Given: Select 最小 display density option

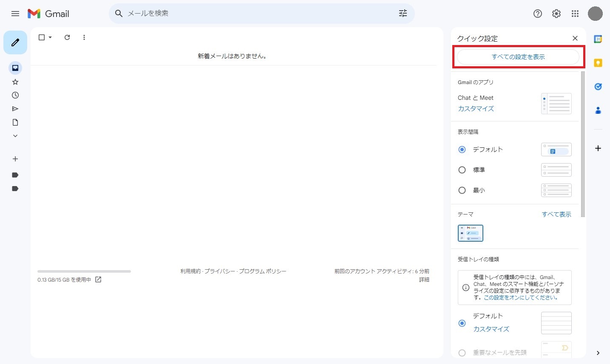Looking at the screenshot, I should (462, 190).
